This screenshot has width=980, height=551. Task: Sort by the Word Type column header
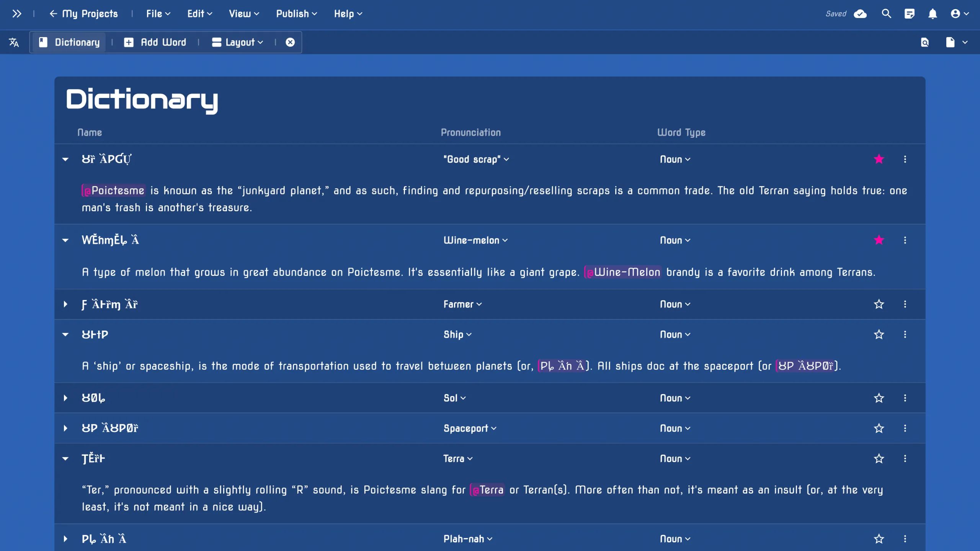click(681, 132)
